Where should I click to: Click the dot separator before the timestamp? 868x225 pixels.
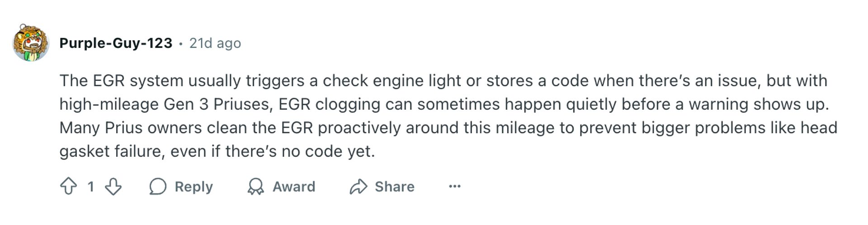181,44
